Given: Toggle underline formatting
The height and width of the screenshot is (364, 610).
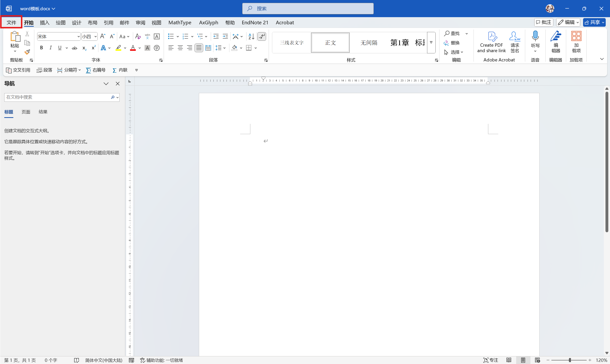Looking at the screenshot, I should (60, 48).
